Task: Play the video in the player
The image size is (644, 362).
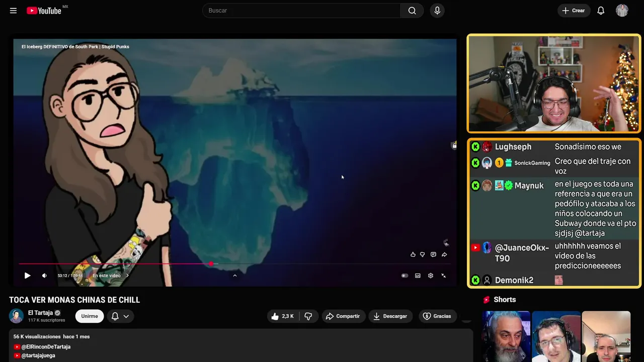Action: click(27, 276)
